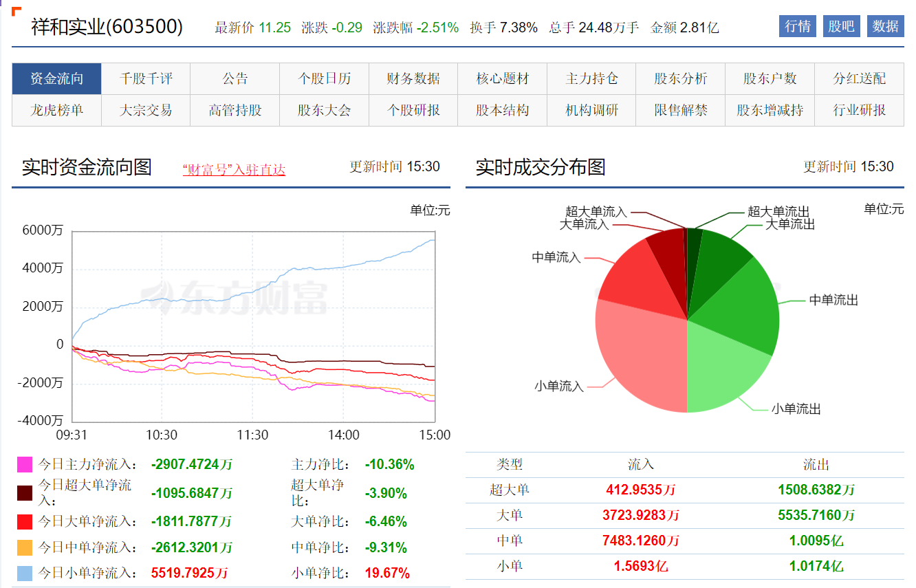
Task: Open 高管持股 tab
Action: (x=235, y=110)
